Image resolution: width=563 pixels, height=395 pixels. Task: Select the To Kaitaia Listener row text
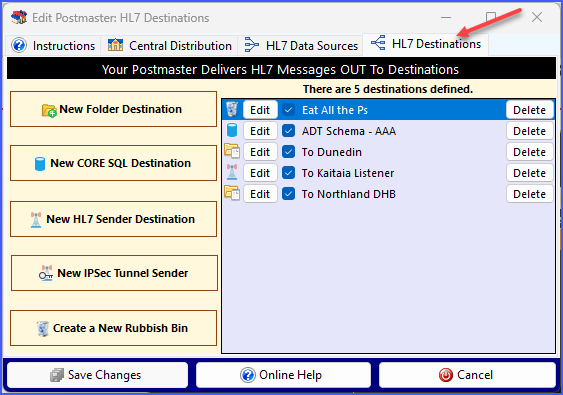tap(348, 173)
